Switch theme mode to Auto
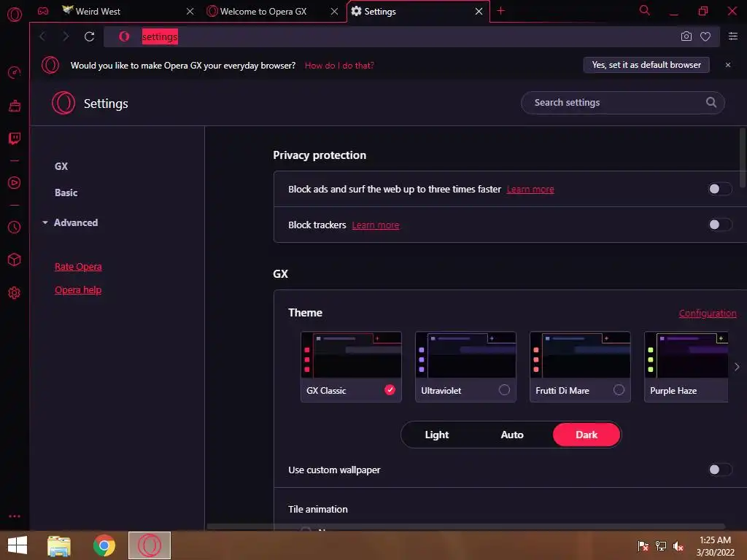Viewport: 747px width, 560px height. (x=512, y=435)
